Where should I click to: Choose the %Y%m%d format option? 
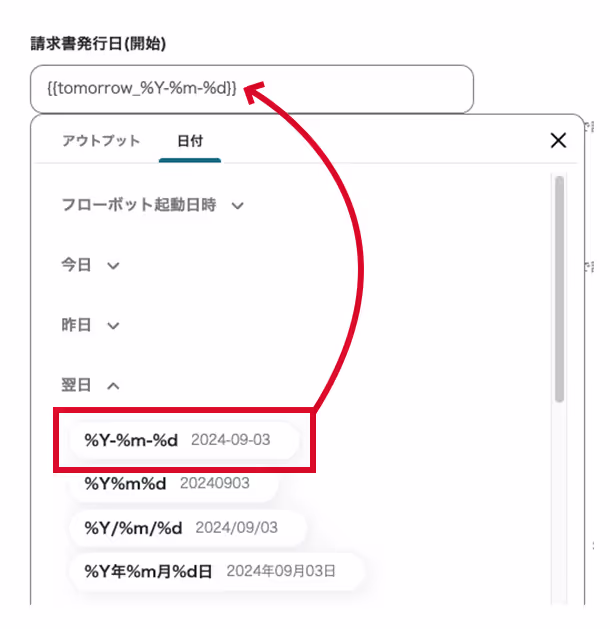pos(174,483)
